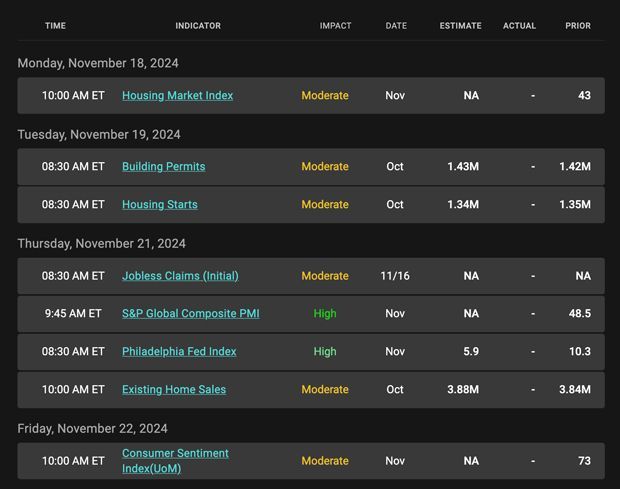
Task: Open the Housing Market Index link
Action: coord(178,96)
